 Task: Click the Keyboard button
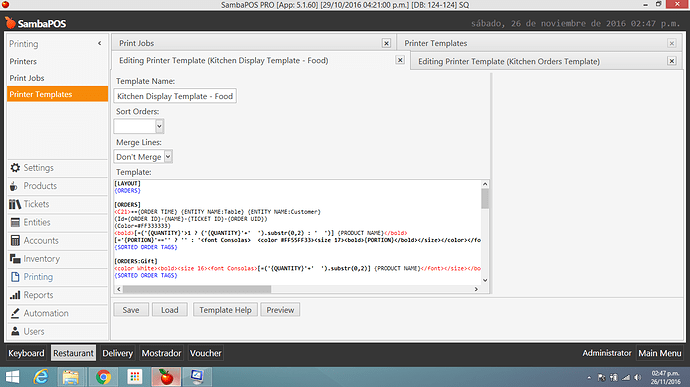[26, 353]
